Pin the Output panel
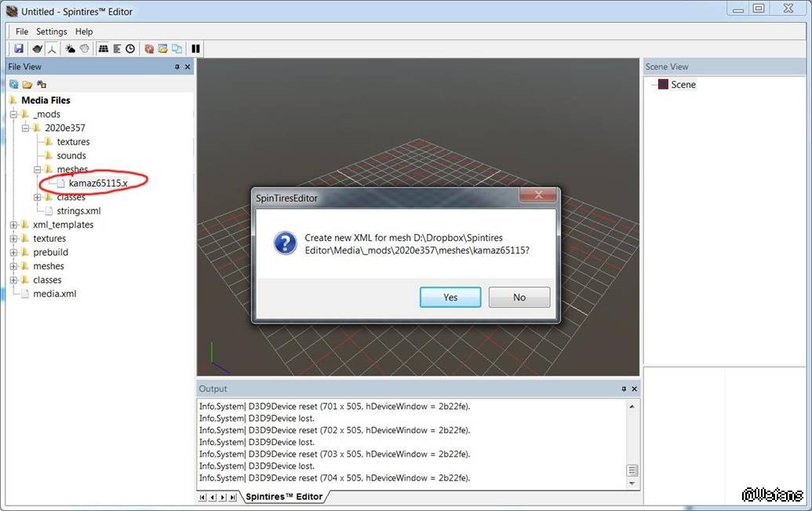The width and height of the screenshot is (812, 511). [x=624, y=389]
